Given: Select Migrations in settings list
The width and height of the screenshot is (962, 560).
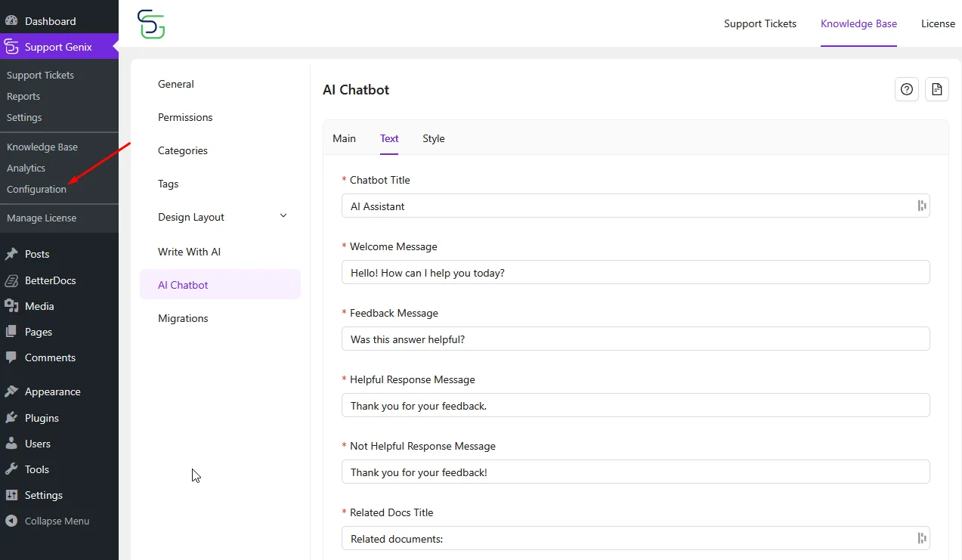Looking at the screenshot, I should coord(183,318).
